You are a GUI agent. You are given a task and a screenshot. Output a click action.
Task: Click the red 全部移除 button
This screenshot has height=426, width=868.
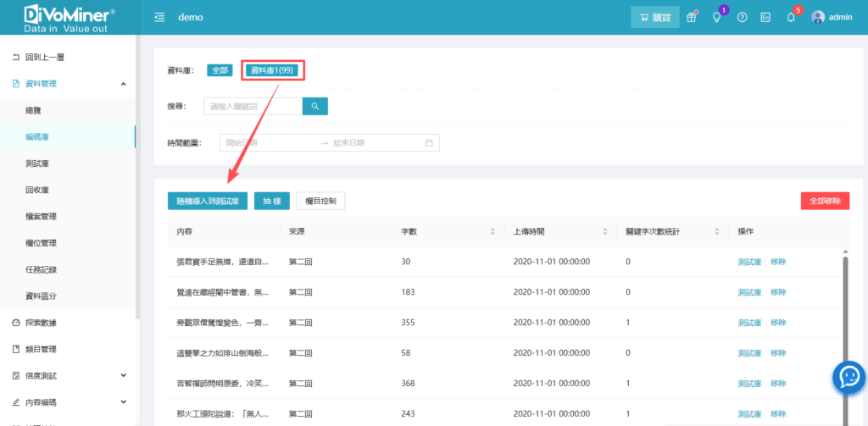pyautogui.click(x=824, y=202)
